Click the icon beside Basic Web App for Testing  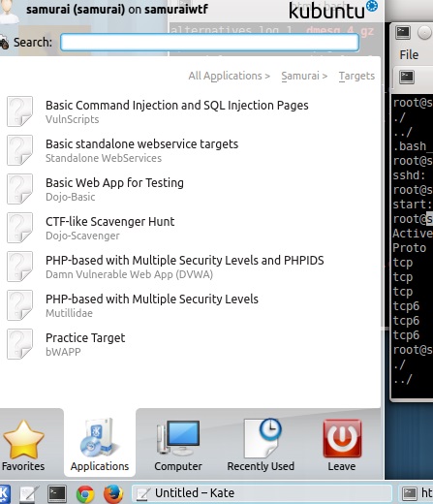tap(19, 189)
